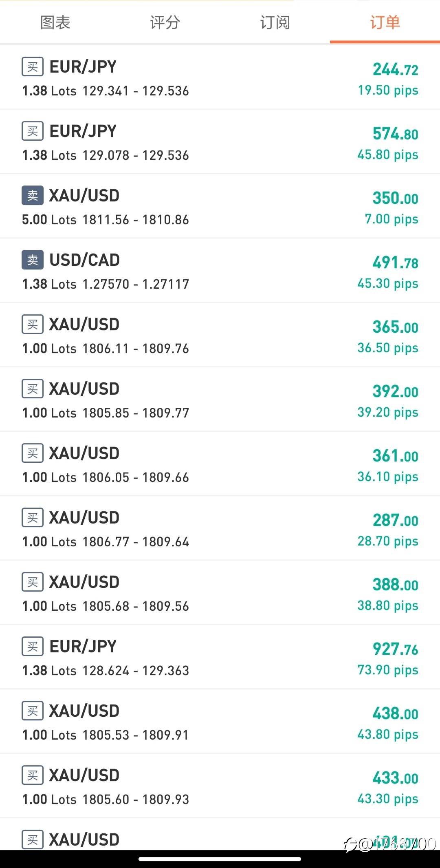Open XAU/USD order priced 1805.60 - 1809.93
The image size is (440, 868).
point(220,786)
